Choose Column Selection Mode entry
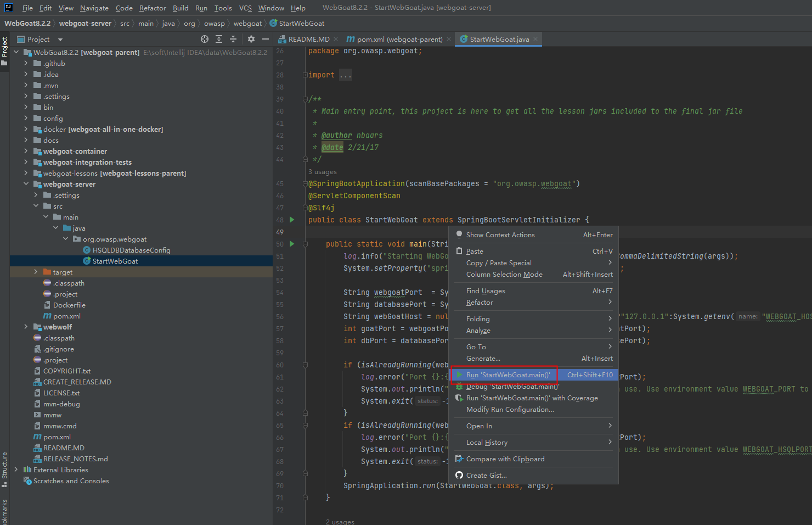This screenshot has height=525, width=812. 533,275
